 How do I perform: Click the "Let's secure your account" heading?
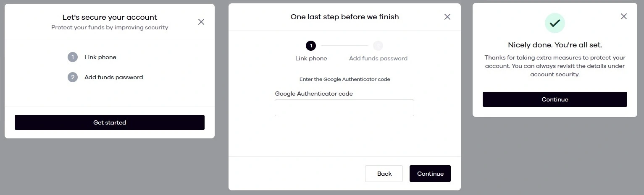coord(110,18)
